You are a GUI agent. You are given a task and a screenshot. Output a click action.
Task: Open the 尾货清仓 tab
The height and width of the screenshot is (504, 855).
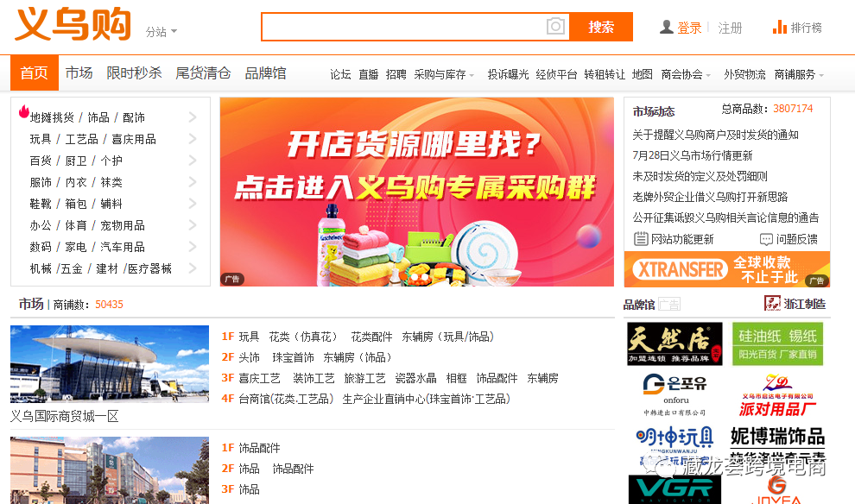(x=204, y=72)
